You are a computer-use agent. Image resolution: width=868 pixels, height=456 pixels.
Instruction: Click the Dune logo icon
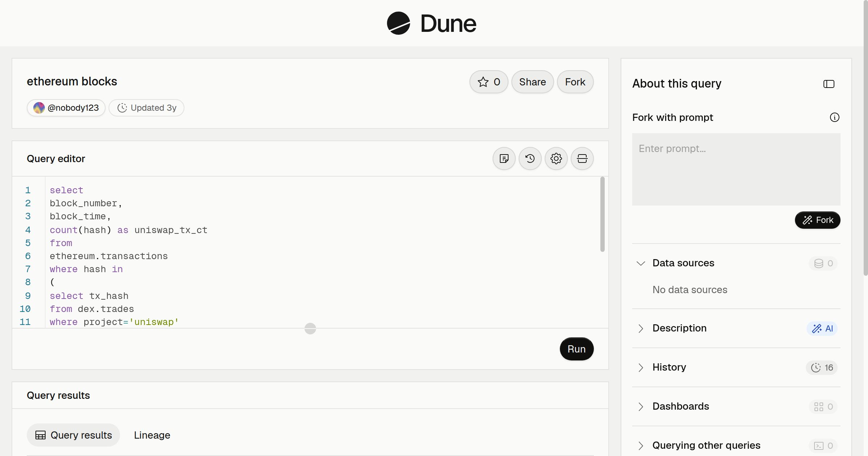tap(398, 23)
